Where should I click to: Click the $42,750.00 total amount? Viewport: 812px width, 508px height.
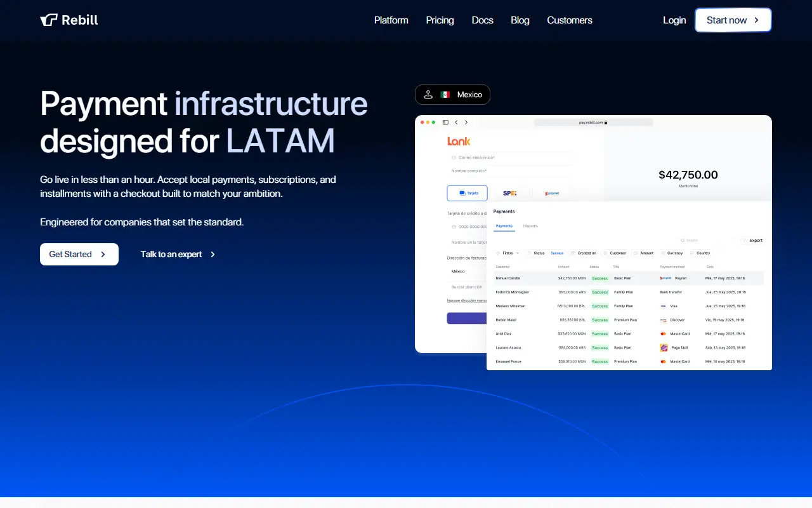click(x=688, y=175)
